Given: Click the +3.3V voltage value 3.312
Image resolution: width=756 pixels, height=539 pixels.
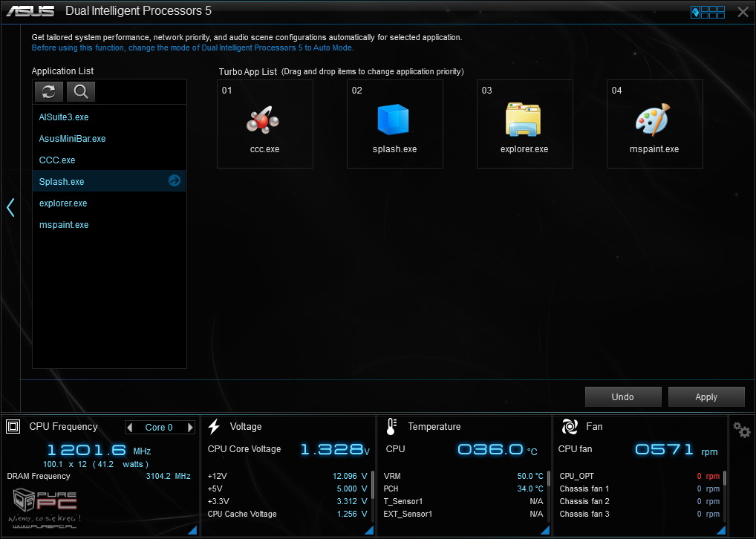Looking at the screenshot, I should pos(351,501).
